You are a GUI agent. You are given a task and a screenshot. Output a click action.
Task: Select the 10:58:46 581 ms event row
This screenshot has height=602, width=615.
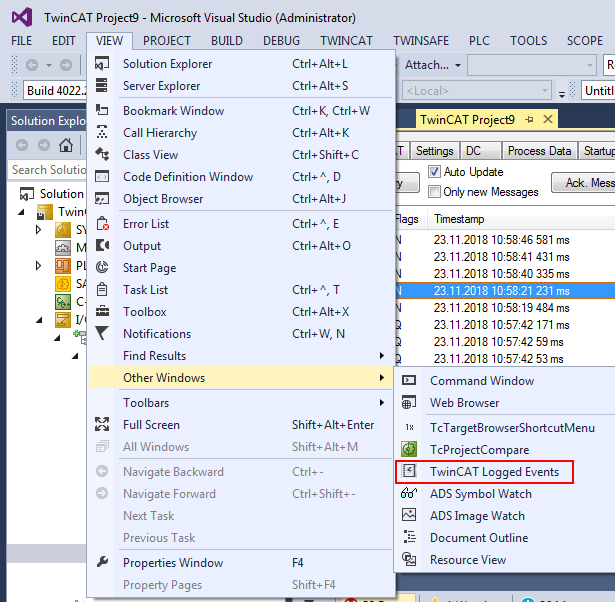(504, 240)
